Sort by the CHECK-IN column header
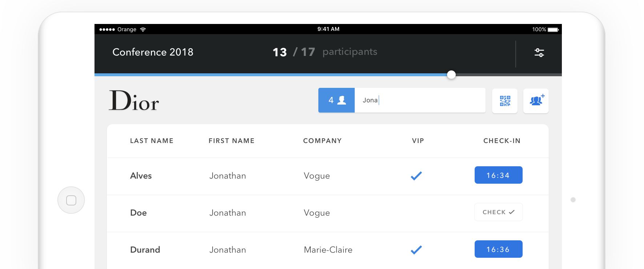 click(x=502, y=141)
